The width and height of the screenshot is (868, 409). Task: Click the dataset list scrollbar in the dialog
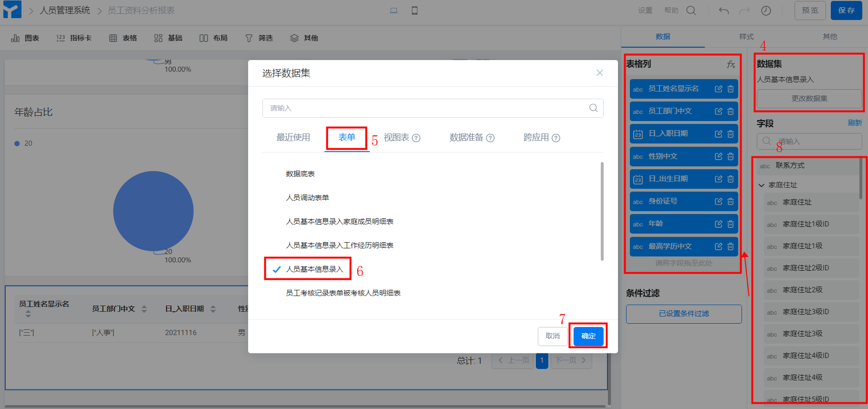click(602, 212)
